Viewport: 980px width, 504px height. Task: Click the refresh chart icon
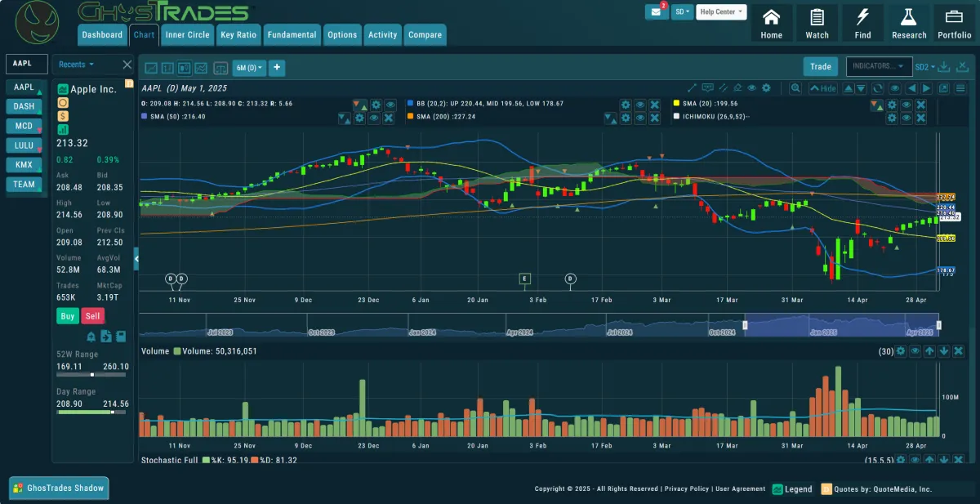pyautogui.click(x=878, y=88)
